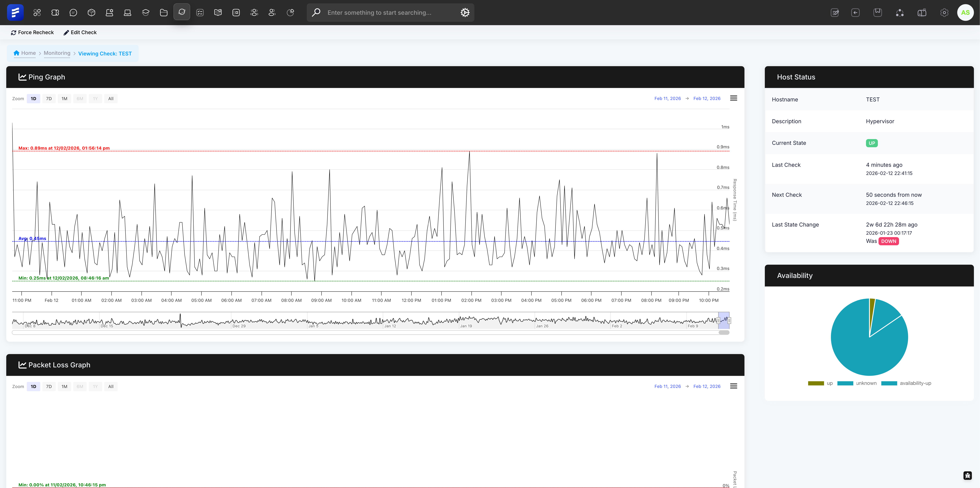Open the mailbox icon
The height and width of the screenshot is (488, 980).
click(922, 12)
